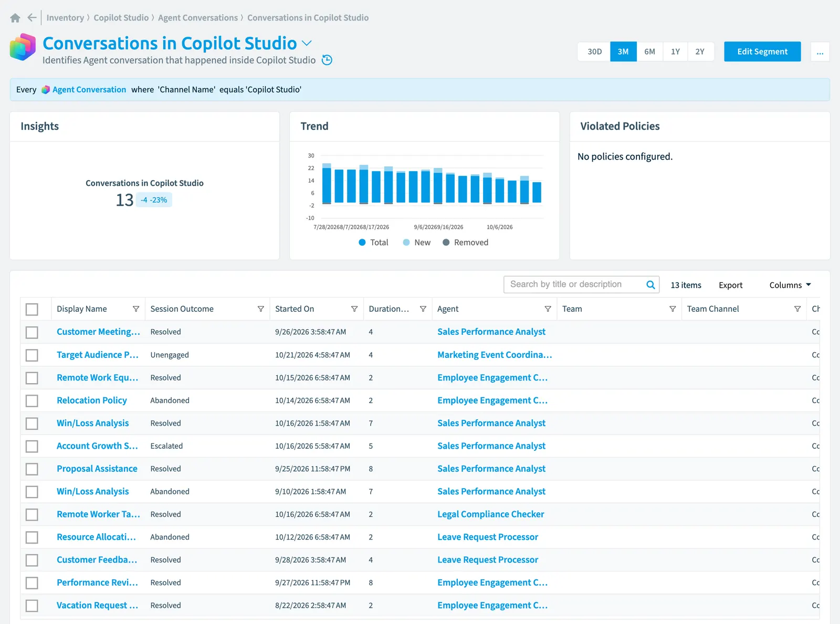This screenshot has height=624, width=840.
Task: Click the Edit Segment button
Action: [762, 51]
